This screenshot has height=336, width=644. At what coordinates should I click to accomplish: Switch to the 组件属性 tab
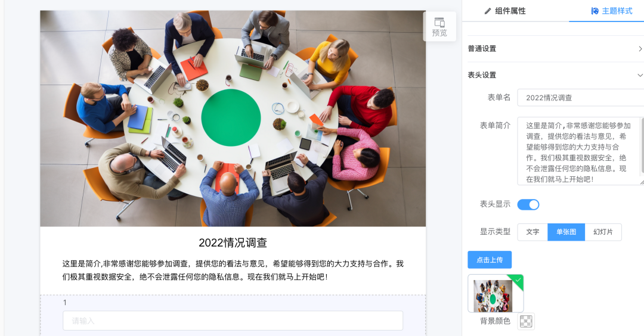point(505,11)
